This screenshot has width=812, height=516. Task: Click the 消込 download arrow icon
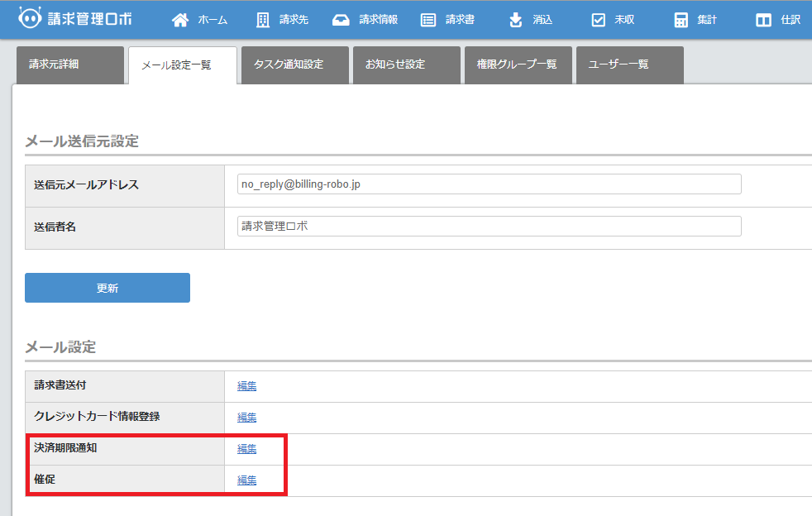pyautogui.click(x=516, y=20)
